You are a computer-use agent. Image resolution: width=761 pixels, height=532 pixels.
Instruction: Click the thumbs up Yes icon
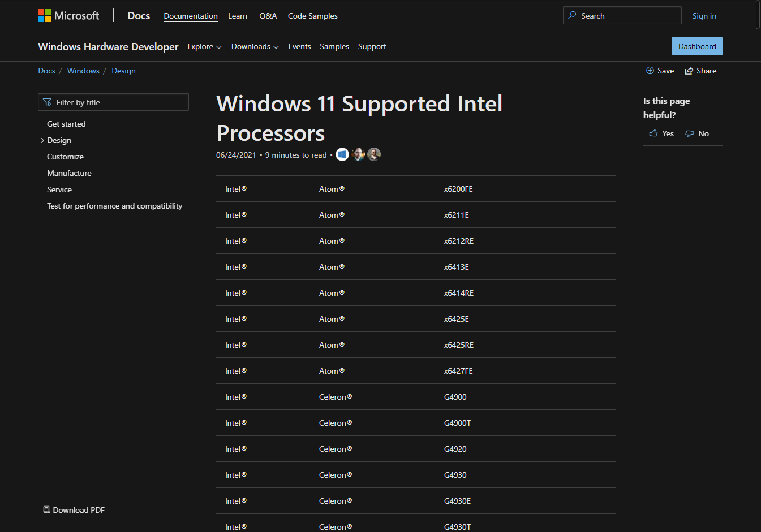[x=653, y=133]
